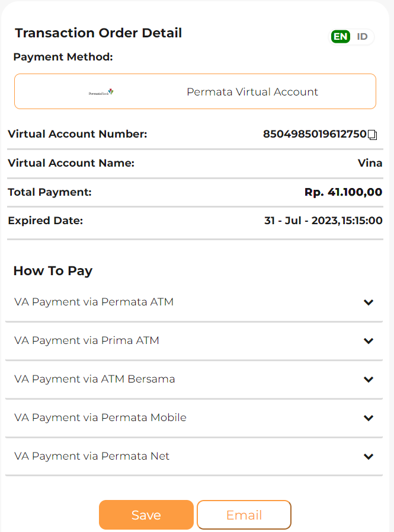Switch language to EN
This screenshot has width=394, height=532.
coord(341,37)
